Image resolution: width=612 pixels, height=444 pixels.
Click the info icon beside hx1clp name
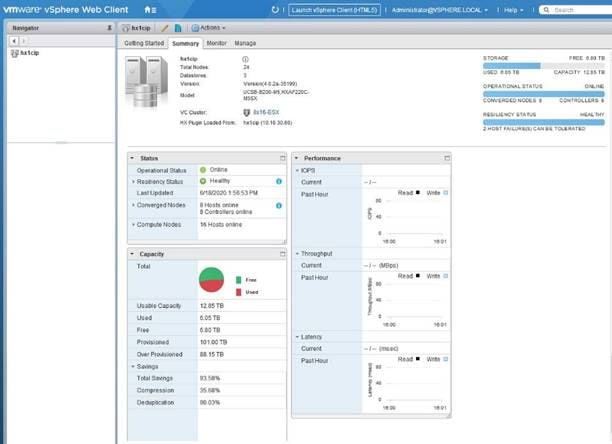coord(245,59)
